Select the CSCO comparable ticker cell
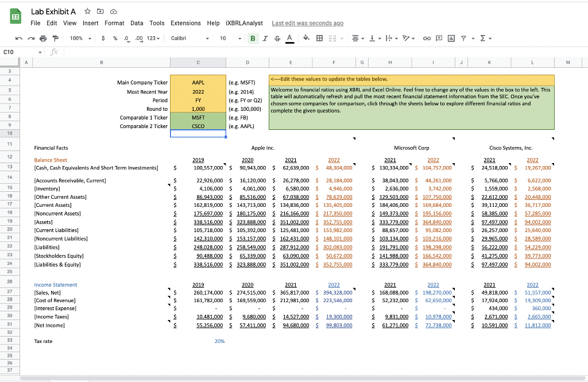 pyautogui.click(x=198, y=126)
